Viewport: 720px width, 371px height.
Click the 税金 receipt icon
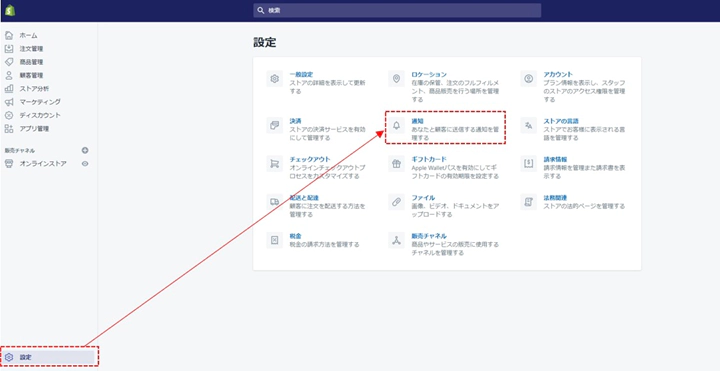275,240
